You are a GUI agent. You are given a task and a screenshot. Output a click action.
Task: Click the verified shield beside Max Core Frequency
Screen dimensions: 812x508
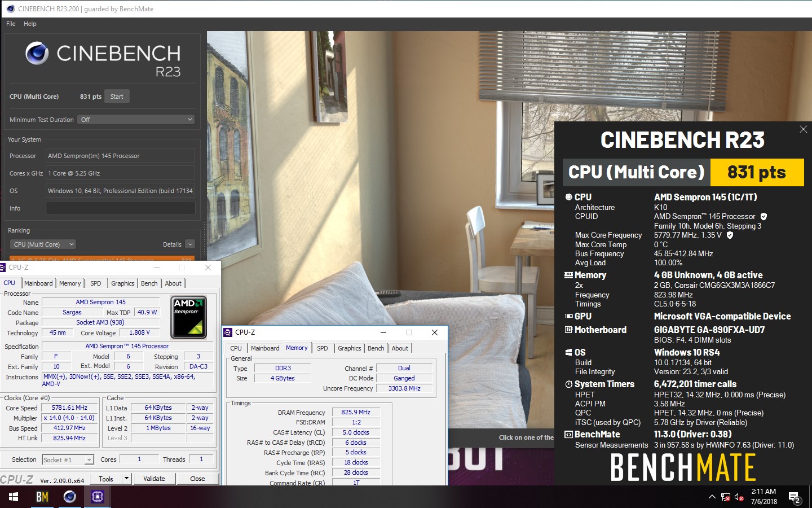(x=730, y=235)
